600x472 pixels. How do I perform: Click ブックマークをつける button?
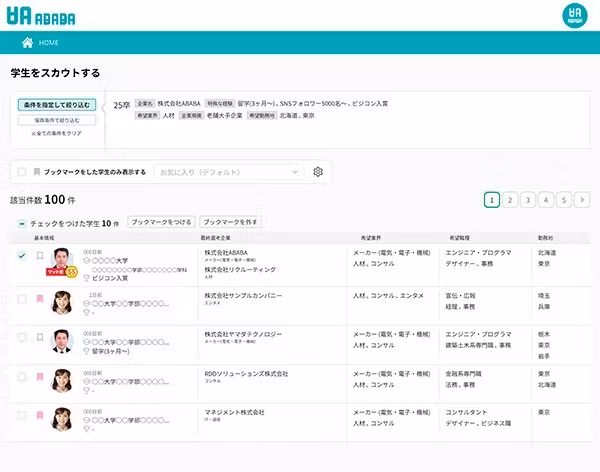tap(161, 222)
